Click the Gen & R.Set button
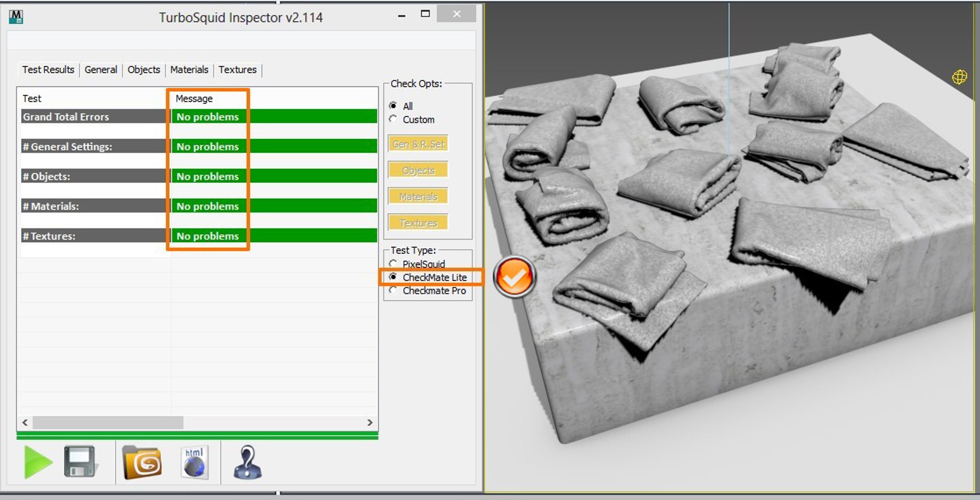Viewport: 980px width, 500px height. (418, 144)
